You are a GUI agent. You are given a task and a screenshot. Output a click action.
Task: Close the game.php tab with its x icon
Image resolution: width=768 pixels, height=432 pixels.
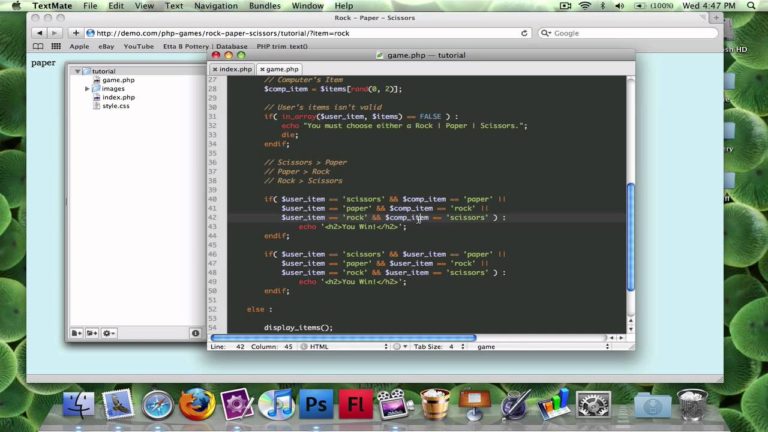coord(262,70)
